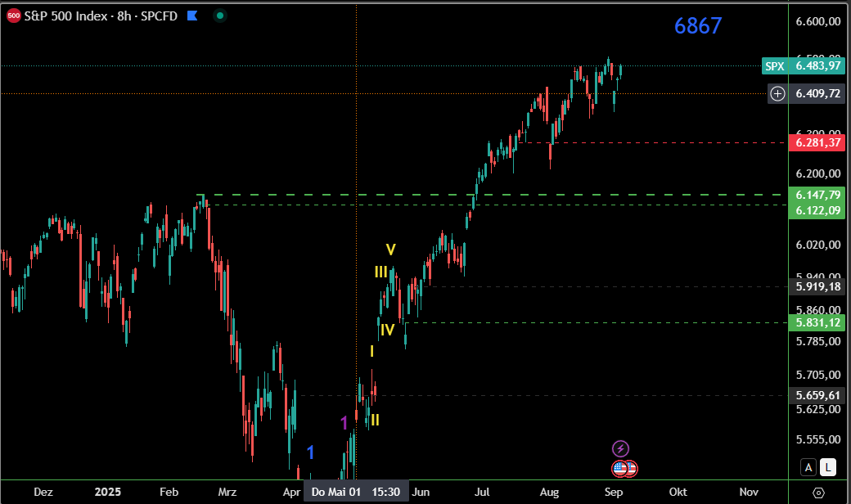Toggle logarithmic scale with the L button
851x504 pixels.
828,467
